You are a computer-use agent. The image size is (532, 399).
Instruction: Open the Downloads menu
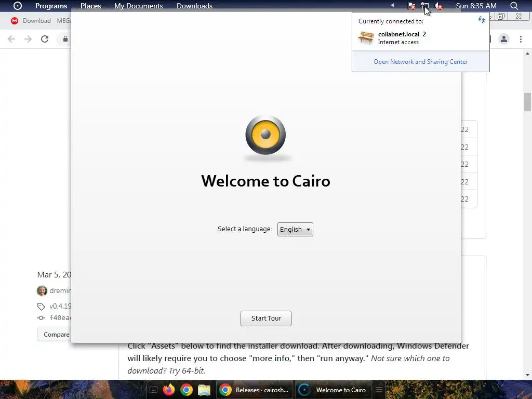tap(194, 6)
